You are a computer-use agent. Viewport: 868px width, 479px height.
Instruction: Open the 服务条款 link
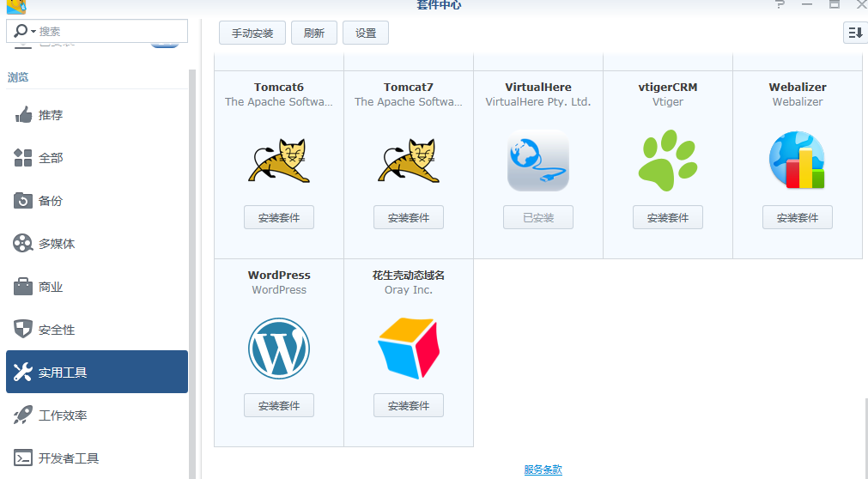click(x=543, y=470)
